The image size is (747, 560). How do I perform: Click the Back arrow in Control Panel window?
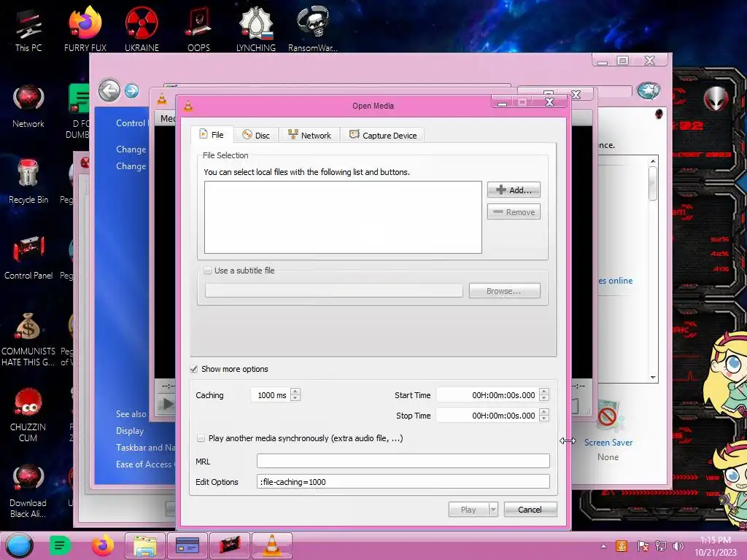[109, 90]
